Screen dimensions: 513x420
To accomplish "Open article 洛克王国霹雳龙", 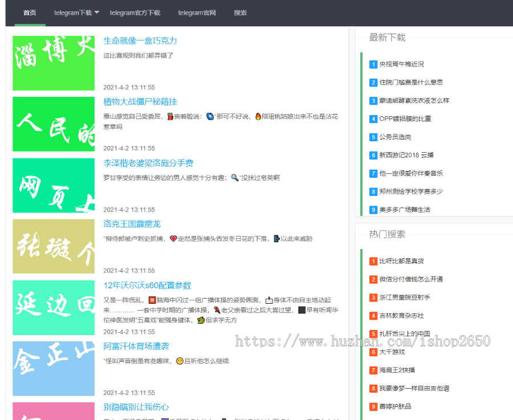I will (x=132, y=224).
